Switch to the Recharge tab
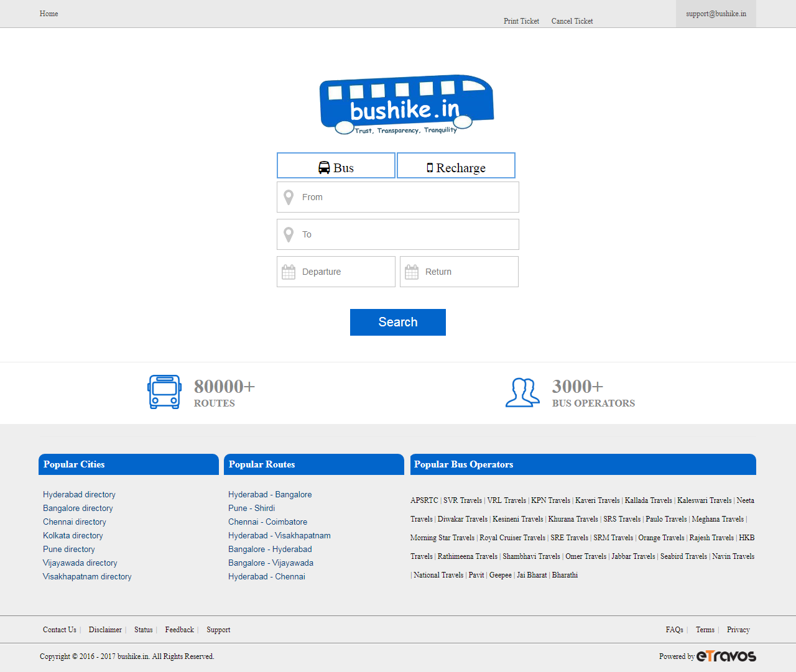Image resolution: width=796 pixels, height=672 pixels. tap(456, 165)
